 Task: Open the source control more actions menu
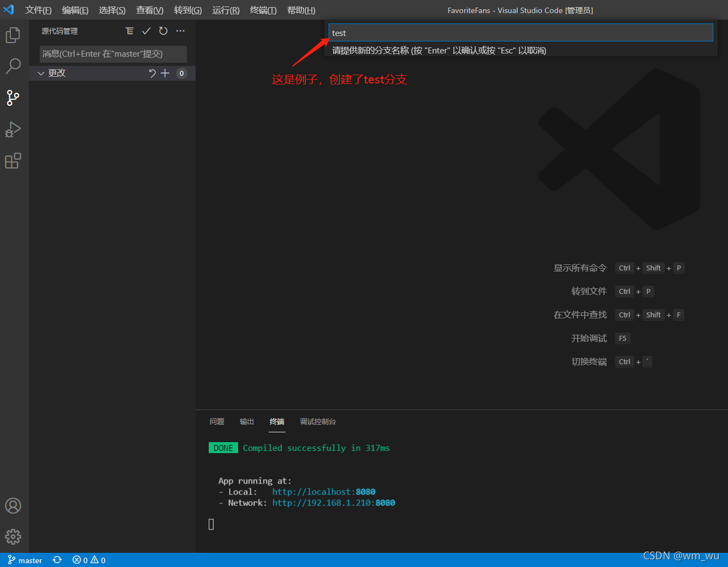click(x=180, y=31)
